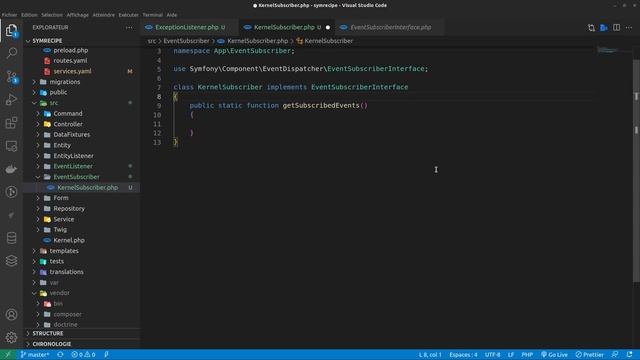Change the Espaces: 4 indentation setting
The width and height of the screenshot is (640, 360).
(x=463, y=355)
